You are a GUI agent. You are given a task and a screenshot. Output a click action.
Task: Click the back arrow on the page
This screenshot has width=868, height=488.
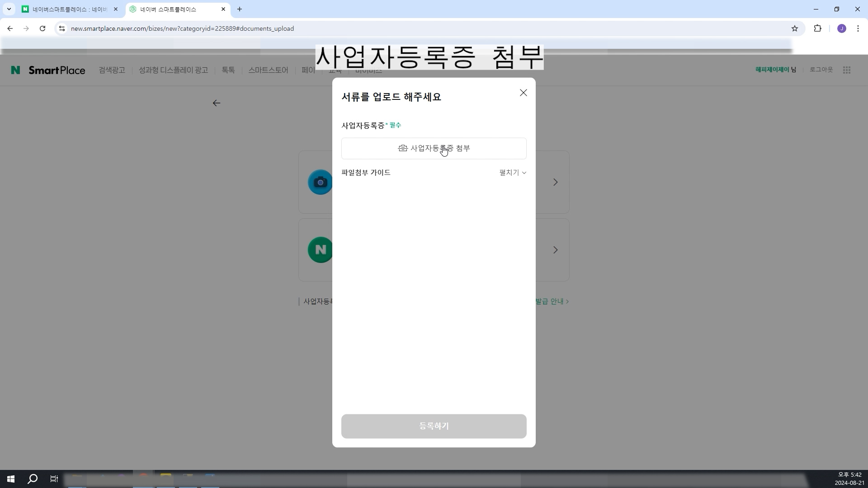(x=217, y=103)
